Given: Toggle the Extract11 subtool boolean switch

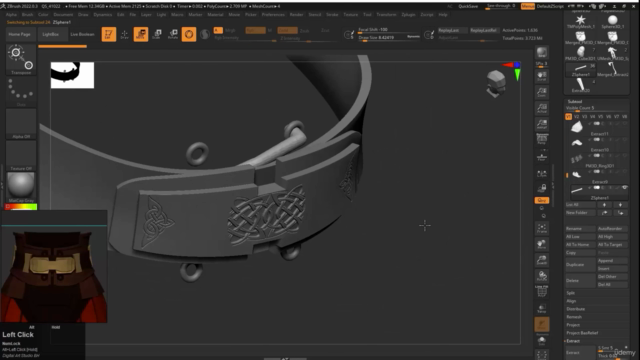Looking at the screenshot, I should pyautogui.click(x=596, y=124).
